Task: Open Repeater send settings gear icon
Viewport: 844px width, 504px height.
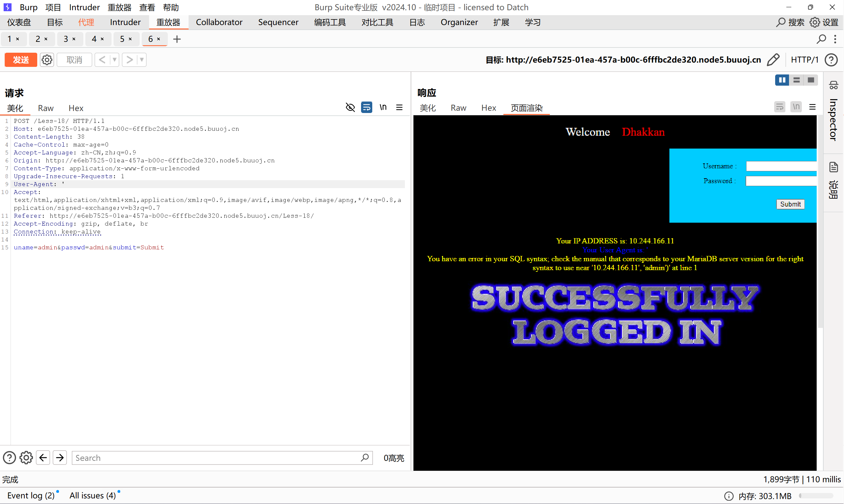Action: coord(47,60)
